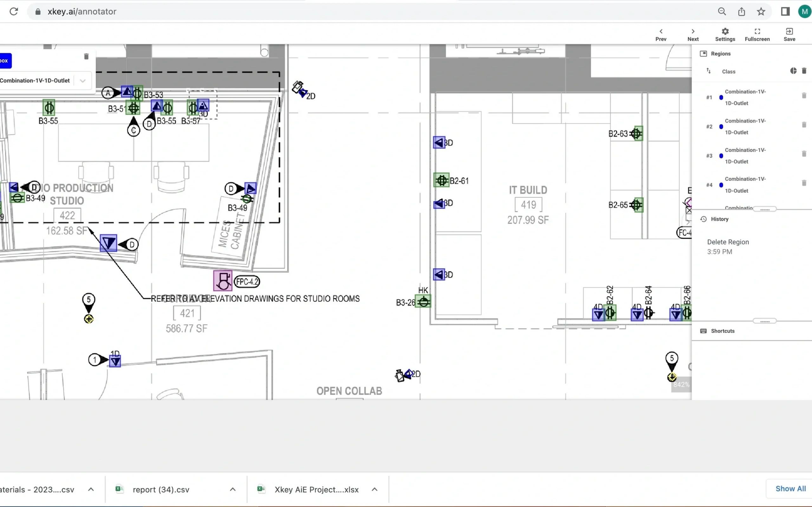This screenshot has width=812, height=507.
Task: Expand Xkey AiE Project xlsx download options
Action: point(375,490)
